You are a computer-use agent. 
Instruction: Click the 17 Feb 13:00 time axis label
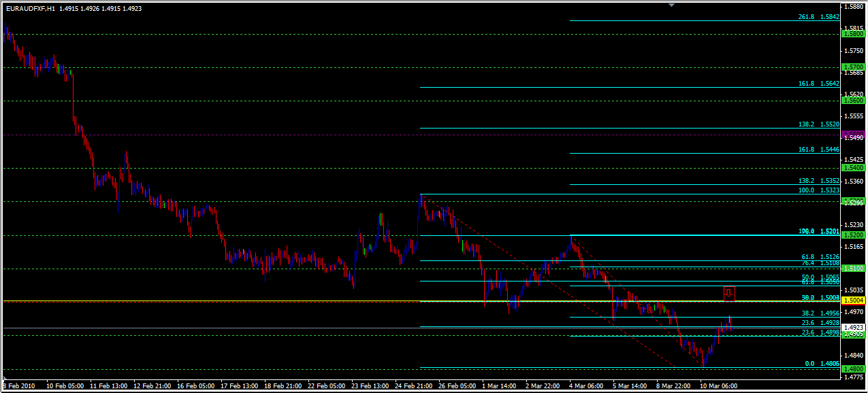(239, 386)
